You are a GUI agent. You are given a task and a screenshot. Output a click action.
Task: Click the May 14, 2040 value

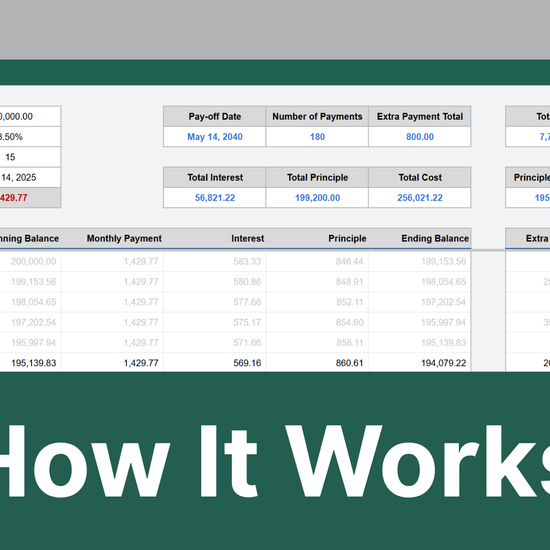[214, 137]
